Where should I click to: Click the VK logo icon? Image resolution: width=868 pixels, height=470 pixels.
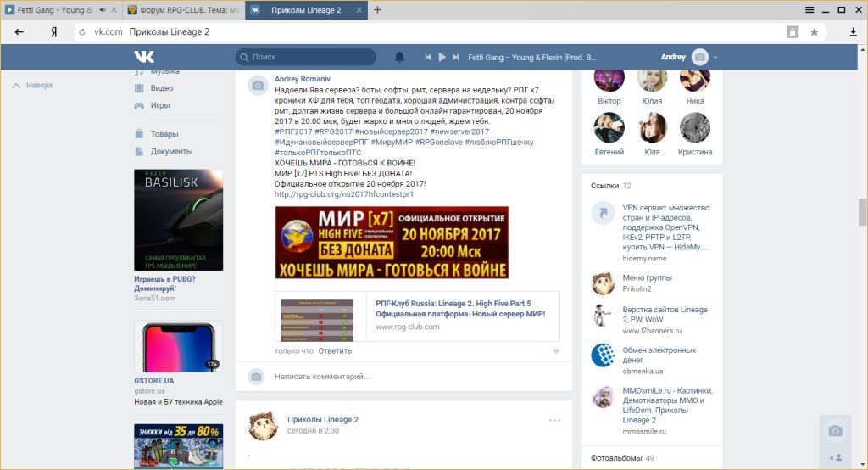(144, 57)
